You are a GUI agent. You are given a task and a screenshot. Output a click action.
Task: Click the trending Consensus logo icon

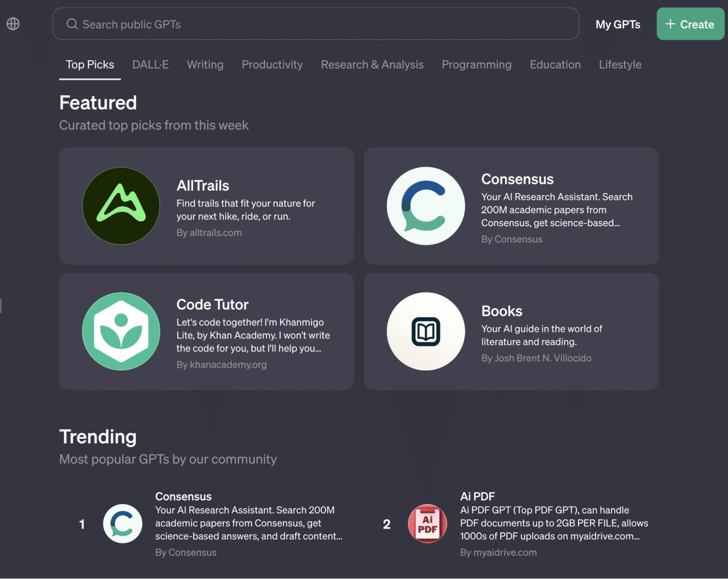point(123,524)
